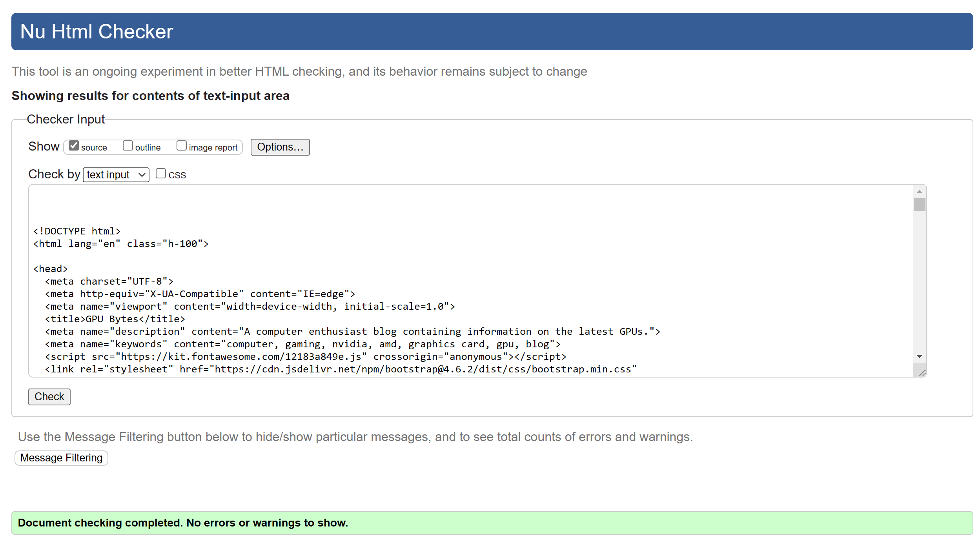Screen dimensions: 980x541
Task: Expand the text input dropdown
Action: click(x=116, y=175)
